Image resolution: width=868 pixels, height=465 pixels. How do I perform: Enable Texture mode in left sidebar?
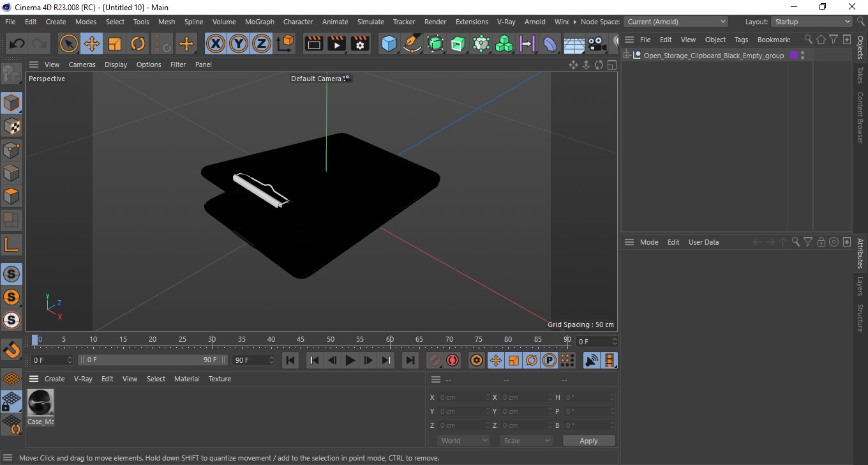(11, 126)
